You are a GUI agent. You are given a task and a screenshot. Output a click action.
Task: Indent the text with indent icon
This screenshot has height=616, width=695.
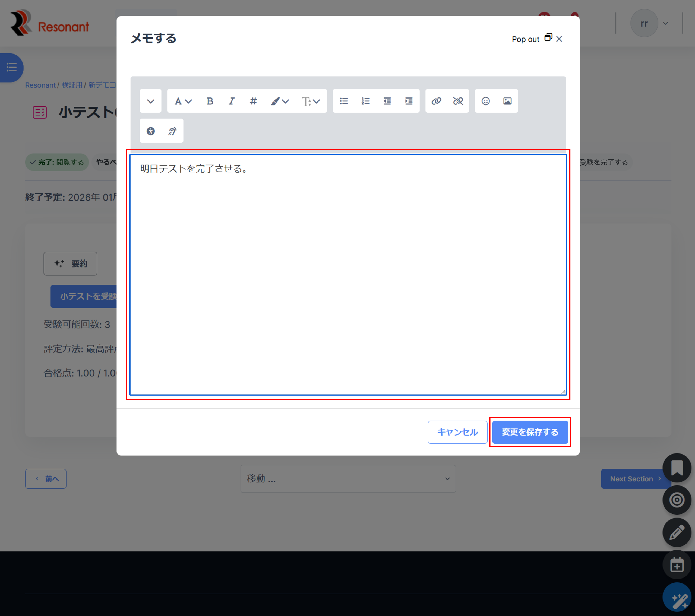(x=409, y=101)
